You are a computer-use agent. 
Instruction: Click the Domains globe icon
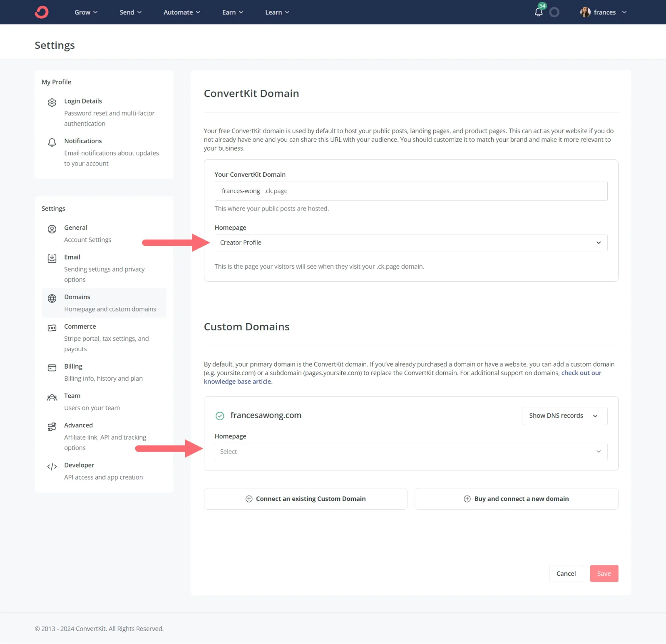click(x=52, y=298)
